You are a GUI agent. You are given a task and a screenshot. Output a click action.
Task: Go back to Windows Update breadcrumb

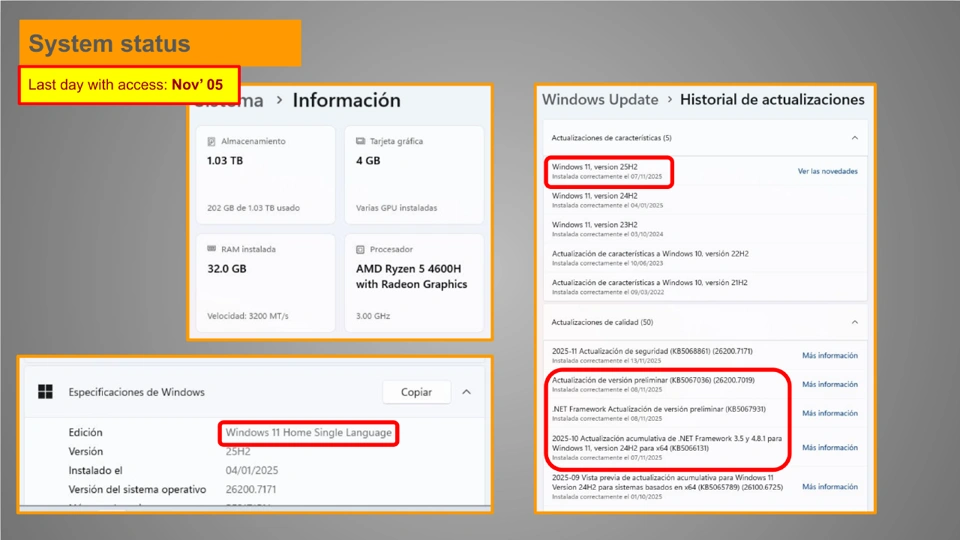[600, 100]
